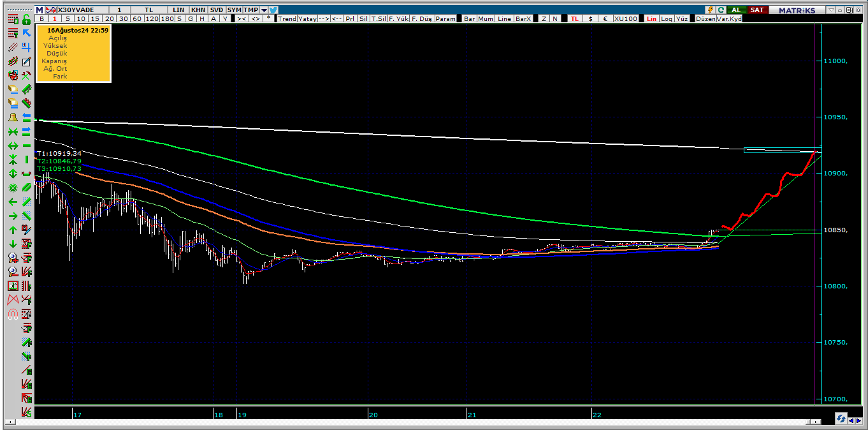Screen dimensions: 868x430
Task: Click the yellow alarm bell icon
Action: pos(13,117)
